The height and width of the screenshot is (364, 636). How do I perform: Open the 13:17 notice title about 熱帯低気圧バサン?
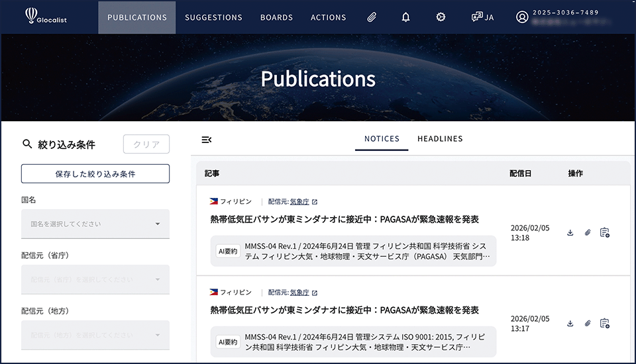[344, 310]
